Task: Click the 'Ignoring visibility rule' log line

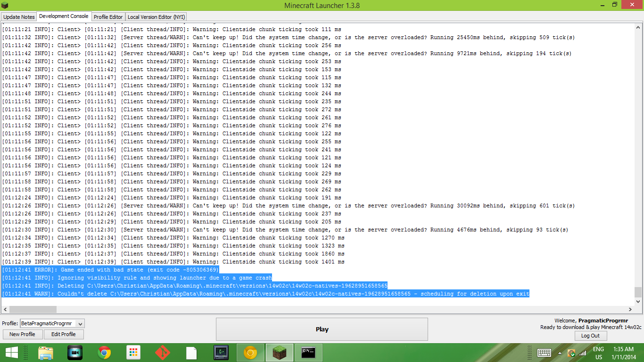Action: (x=137, y=278)
